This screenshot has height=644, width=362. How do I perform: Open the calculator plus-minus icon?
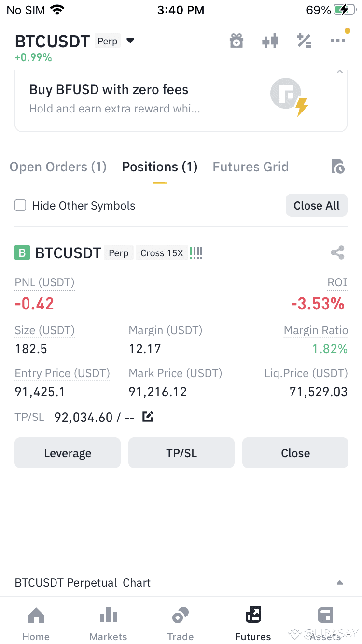(x=304, y=41)
